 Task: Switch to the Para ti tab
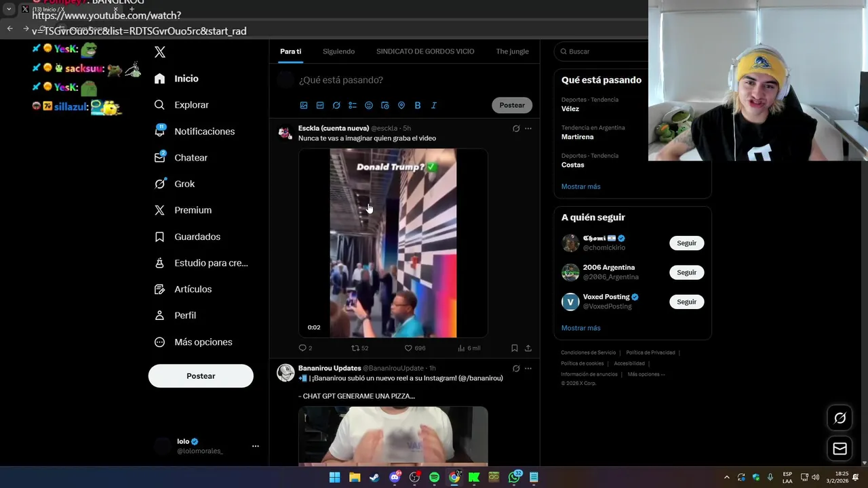pos(290,52)
